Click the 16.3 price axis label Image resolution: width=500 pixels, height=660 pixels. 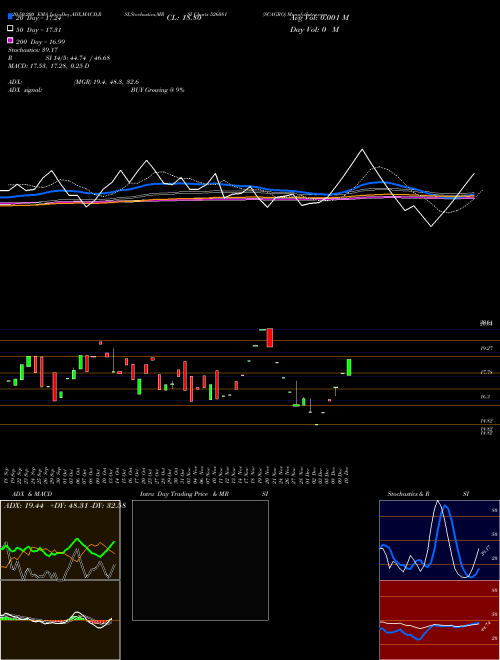point(485,397)
